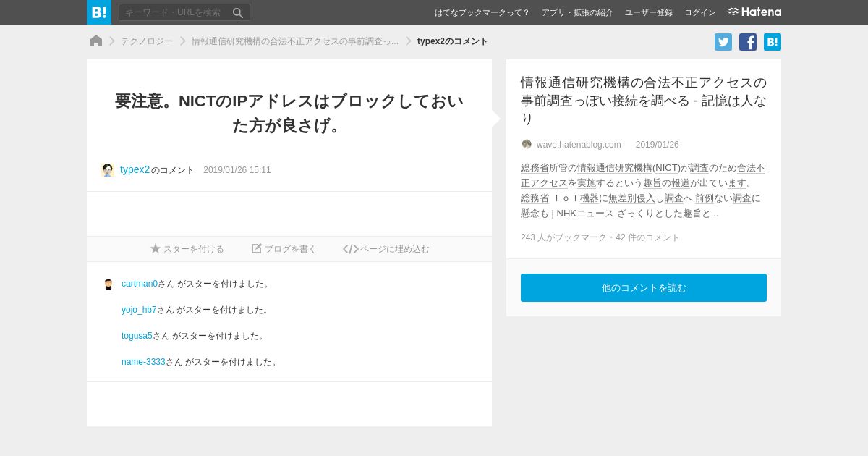
Task: Click スターを付ける star button
Action: [187, 249]
